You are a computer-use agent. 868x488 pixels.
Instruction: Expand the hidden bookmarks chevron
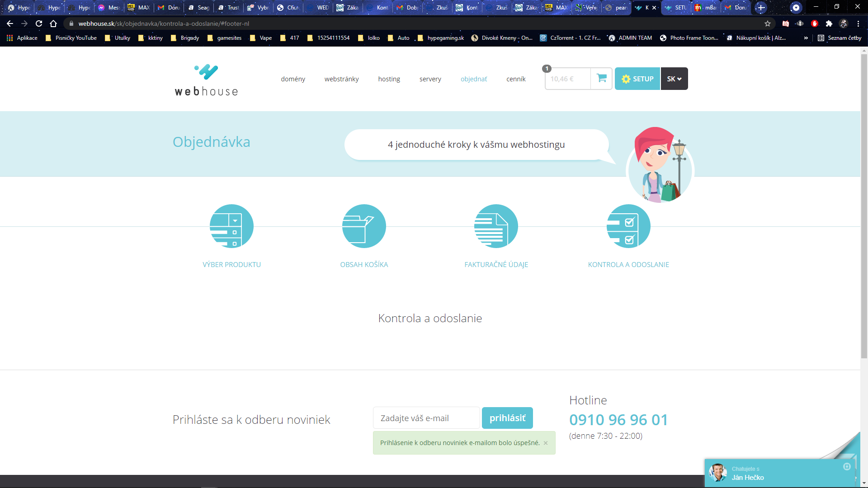click(806, 38)
